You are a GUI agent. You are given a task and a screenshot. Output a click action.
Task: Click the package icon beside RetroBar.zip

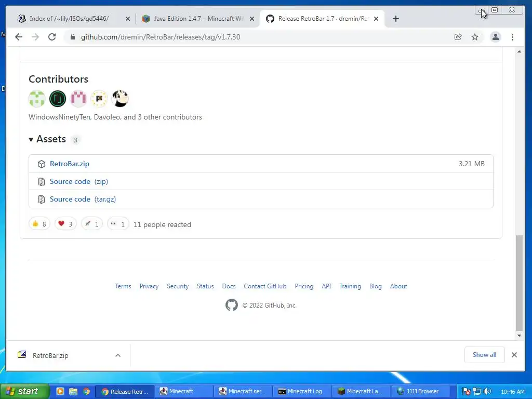42,164
